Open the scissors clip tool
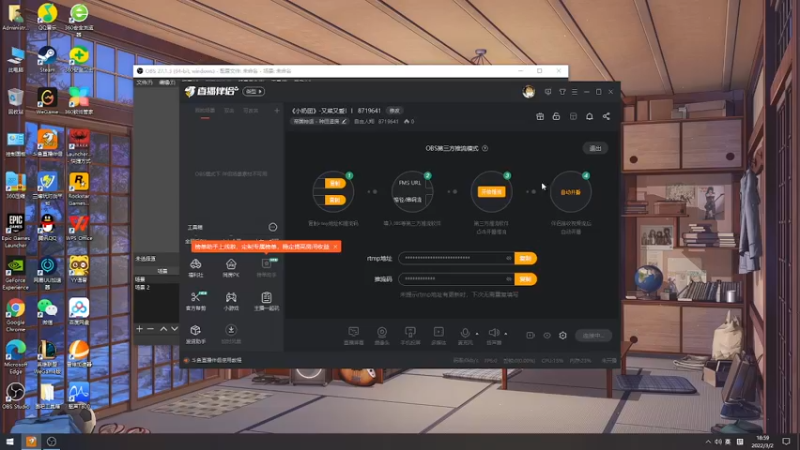Image resolution: width=800 pixels, height=450 pixels. pyautogui.click(x=195, y=297)
